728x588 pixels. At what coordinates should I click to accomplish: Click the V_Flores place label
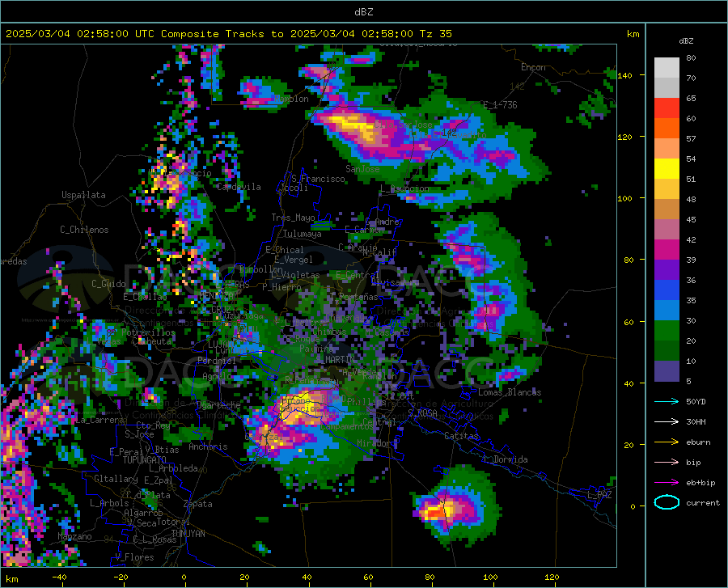[x=134, y=557]
